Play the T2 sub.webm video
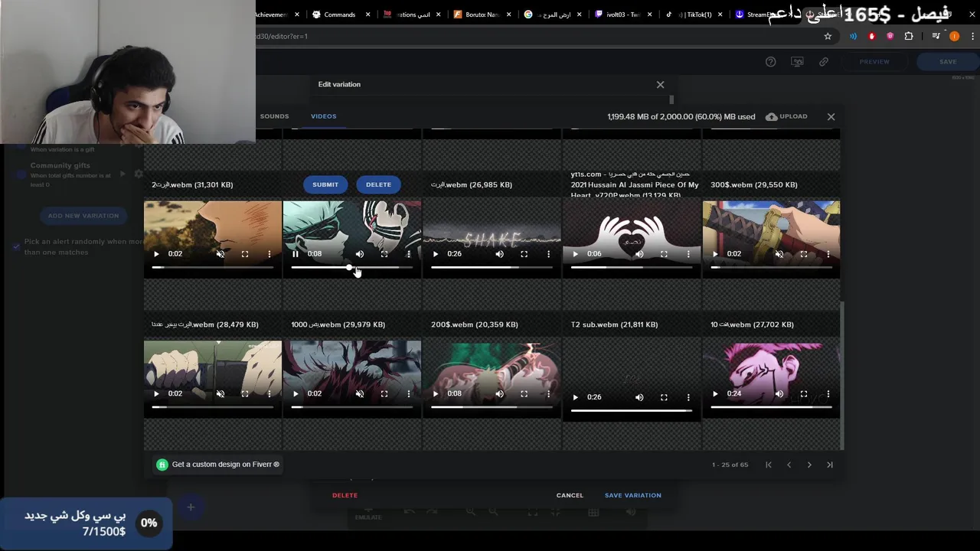 click(576, 397)
